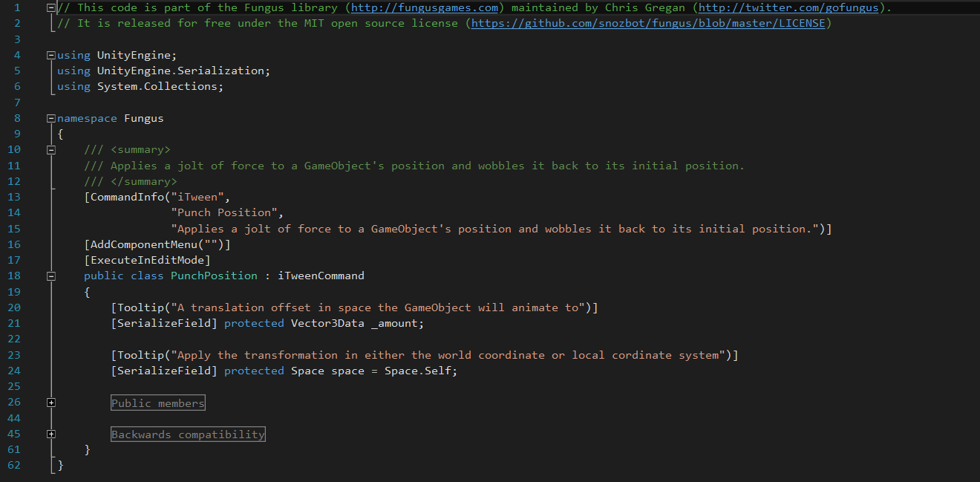
Task: Collapse the summary comment block
Action: (x=50, y=150)
